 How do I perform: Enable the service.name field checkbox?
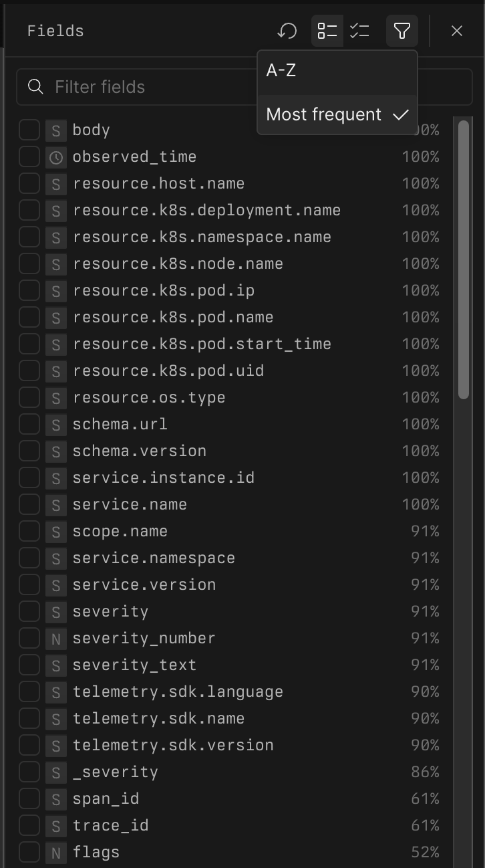pyautogui.click(x=29, y=504)
